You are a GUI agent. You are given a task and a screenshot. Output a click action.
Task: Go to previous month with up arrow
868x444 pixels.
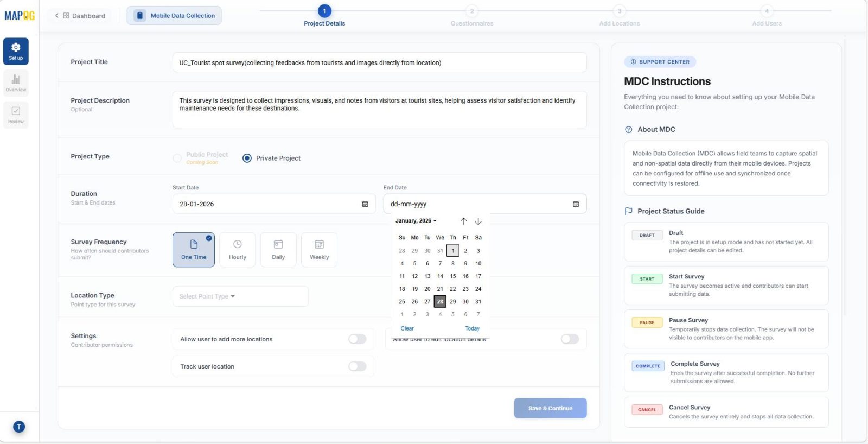point(463,221)
